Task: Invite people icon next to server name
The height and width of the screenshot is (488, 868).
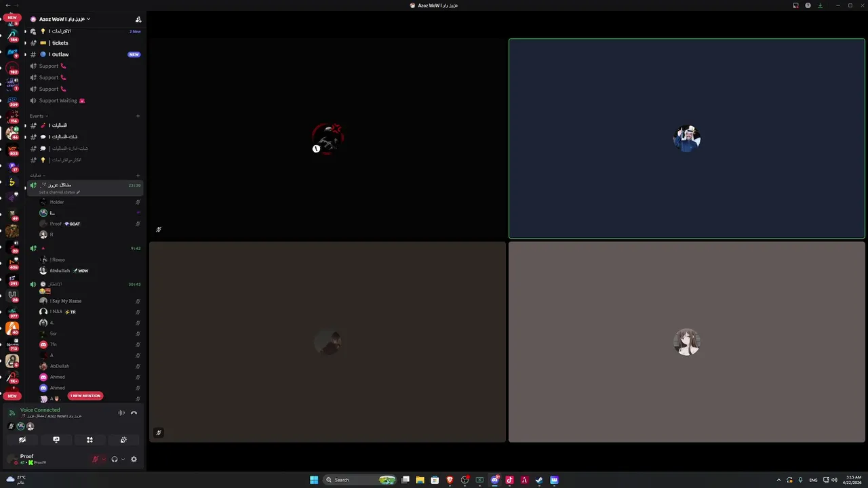Action: [x=138, y=19]
